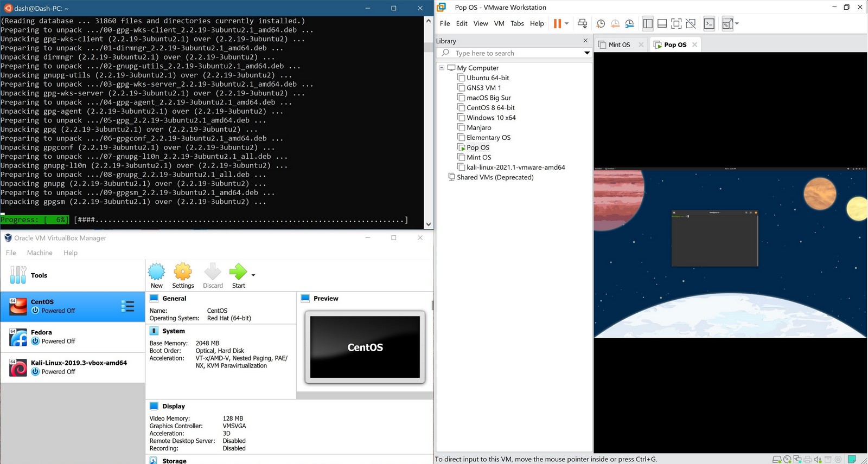The width and height of the screenshot is (868, 464).
Task: Click the library search input field
Action: (515, 53)
